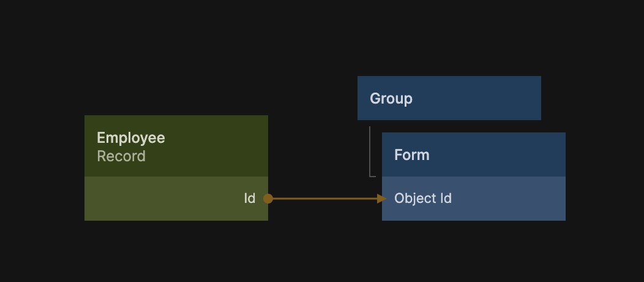644x282 pixels.
Task: Click empty canvas below Employee node
Action: (x=176, y=251)
